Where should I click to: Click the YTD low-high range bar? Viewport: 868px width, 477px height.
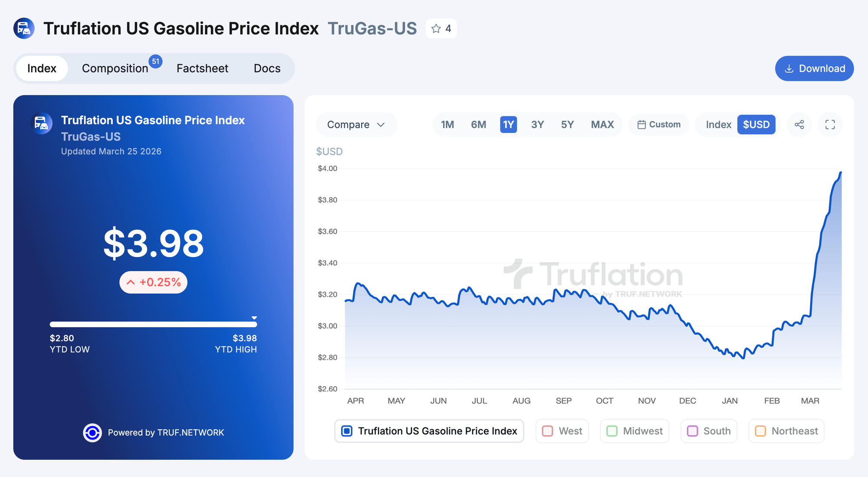pyautogui.click(x=153, y=325)
